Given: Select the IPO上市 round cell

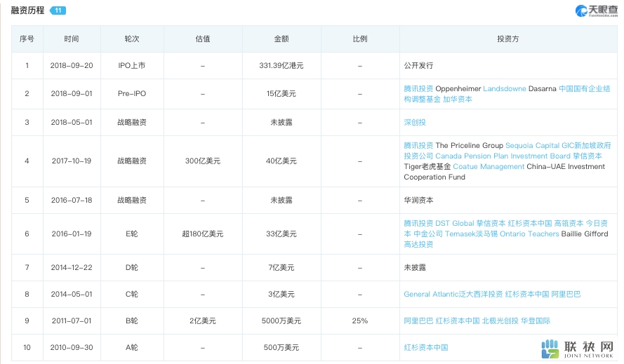Looking at the screenshot, I should coord(132,65).
